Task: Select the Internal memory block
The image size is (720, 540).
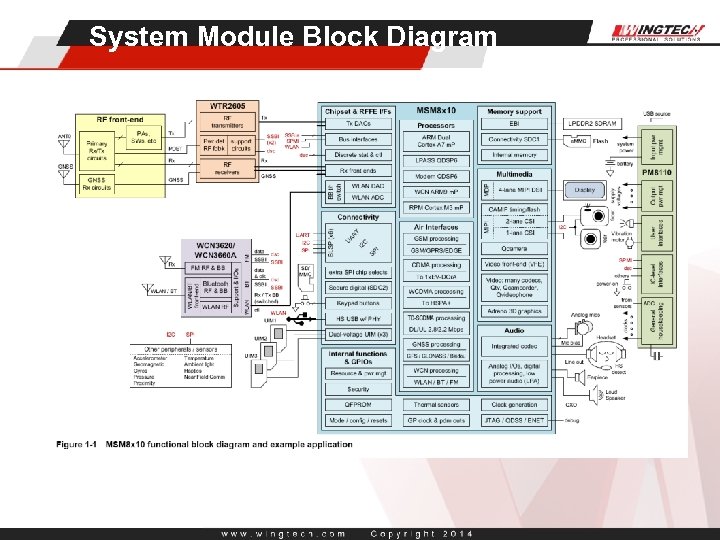Action: pos(514,155)
